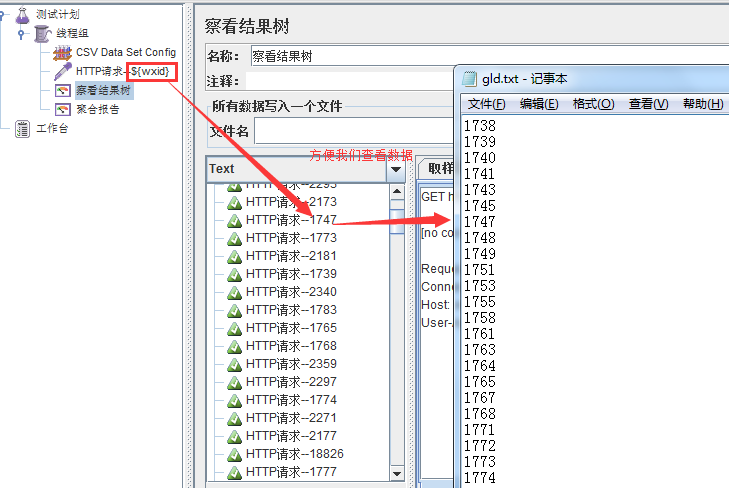The height and width of the screenshot is (488, 729).
Task: Select 聚合报告 in the tree
Action: click(x=98, y=109)
